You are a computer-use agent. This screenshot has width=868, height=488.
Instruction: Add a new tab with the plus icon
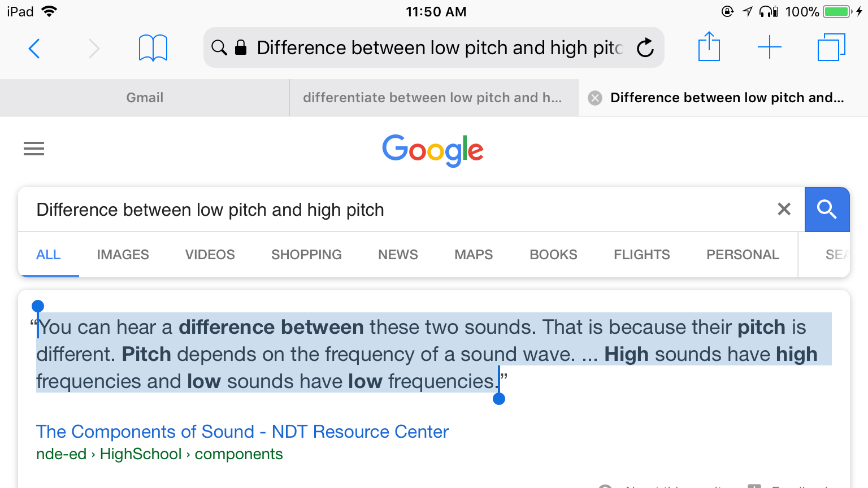(769, 47)
